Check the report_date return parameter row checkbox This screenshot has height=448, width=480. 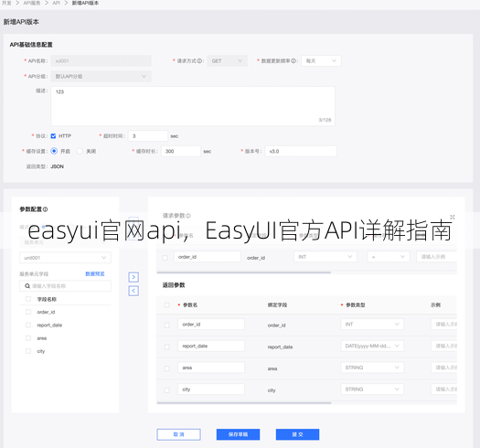tap(166, 347)
